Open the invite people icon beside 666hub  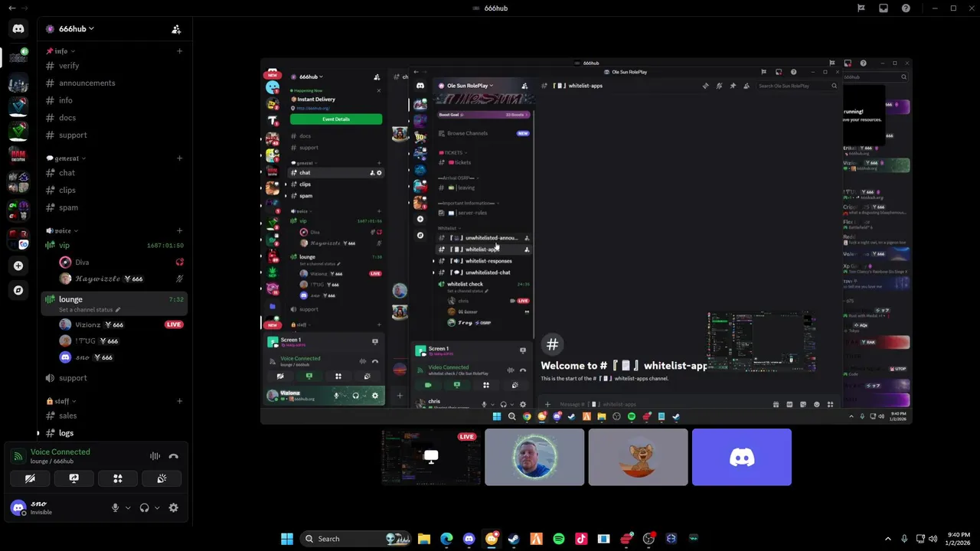pos(176,29)
